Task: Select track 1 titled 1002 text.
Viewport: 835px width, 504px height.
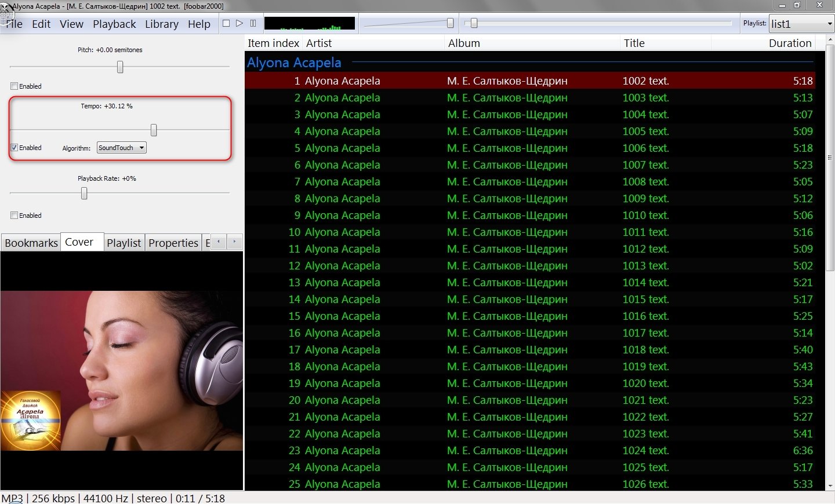Action: 530,81
